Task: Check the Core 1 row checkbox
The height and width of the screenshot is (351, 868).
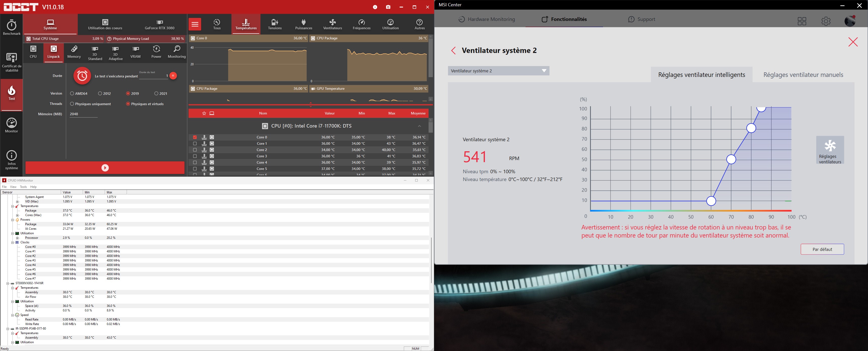Action: point(195,144)
